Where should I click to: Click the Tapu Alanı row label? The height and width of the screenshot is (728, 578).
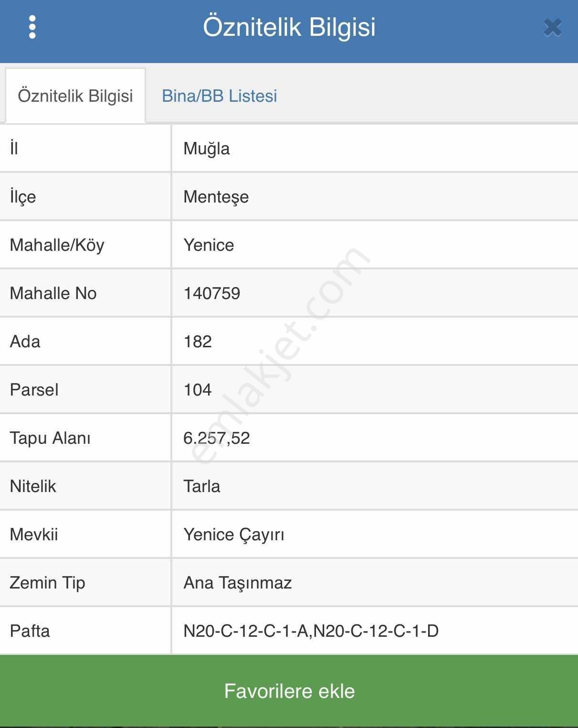point(50,438)
